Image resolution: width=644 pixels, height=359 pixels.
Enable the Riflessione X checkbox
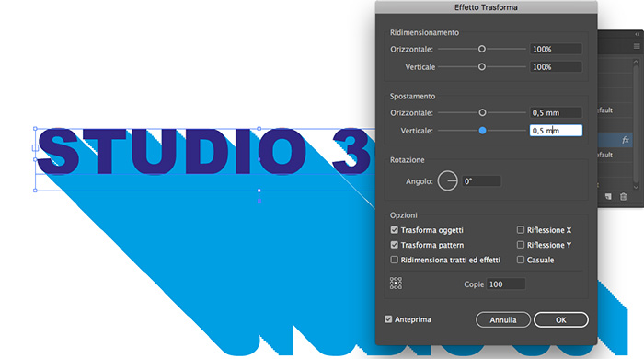coord(521,230)
